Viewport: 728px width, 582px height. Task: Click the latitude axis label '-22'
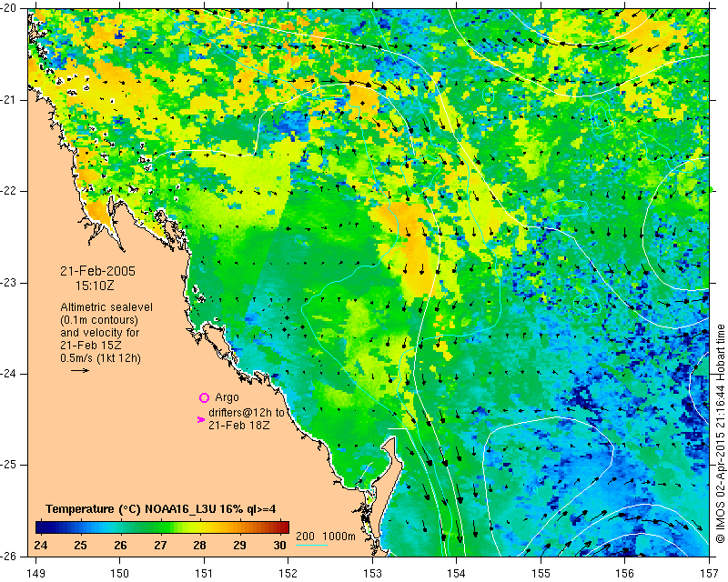pos(9,191)
